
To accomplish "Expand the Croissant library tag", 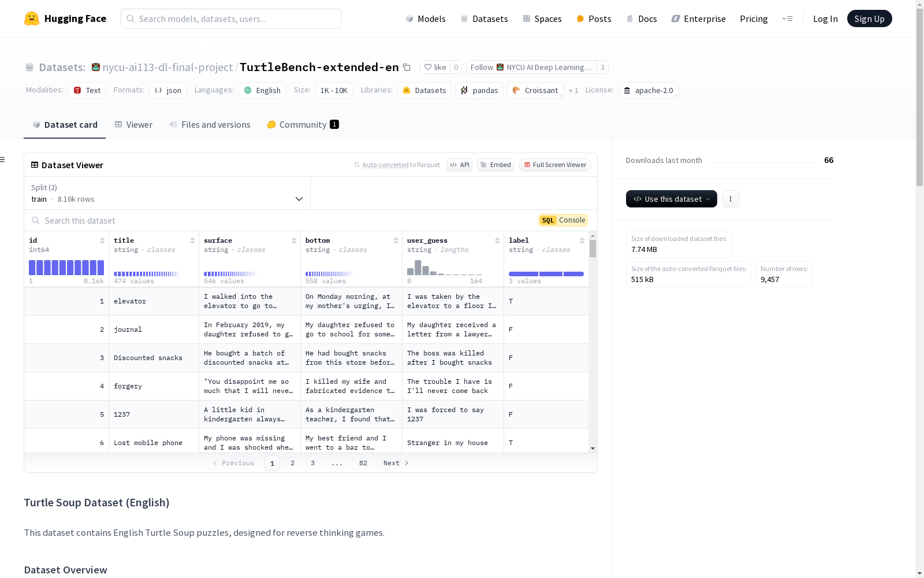I will 535,90.
